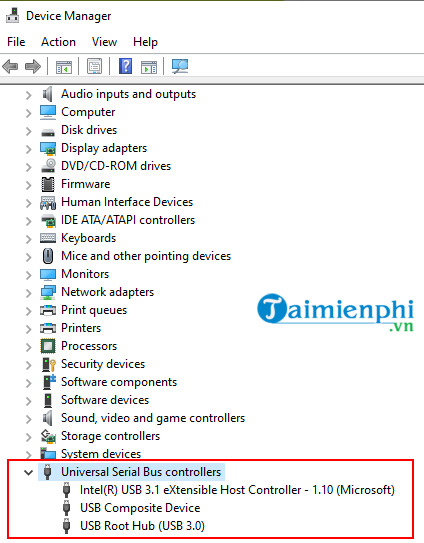Click the Display adapters icon
Image resolution: width=424 pixels, height=543 pixels.
coord(48,148)
